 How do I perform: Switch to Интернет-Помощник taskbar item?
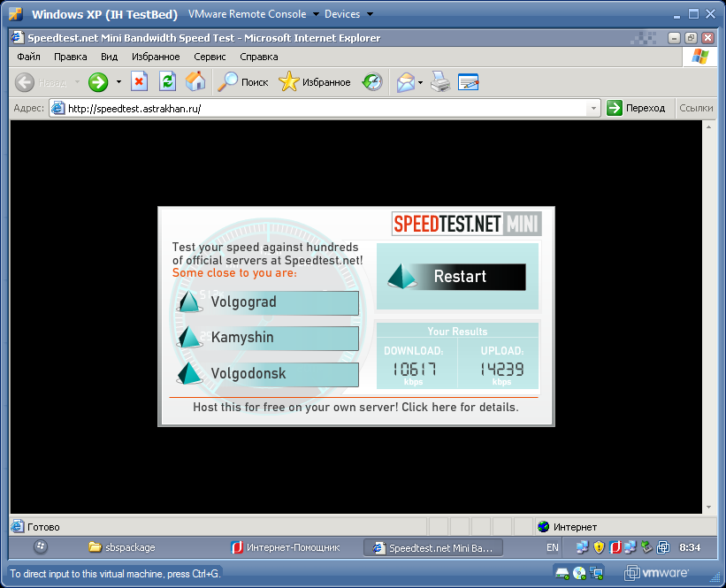(286, 547)
